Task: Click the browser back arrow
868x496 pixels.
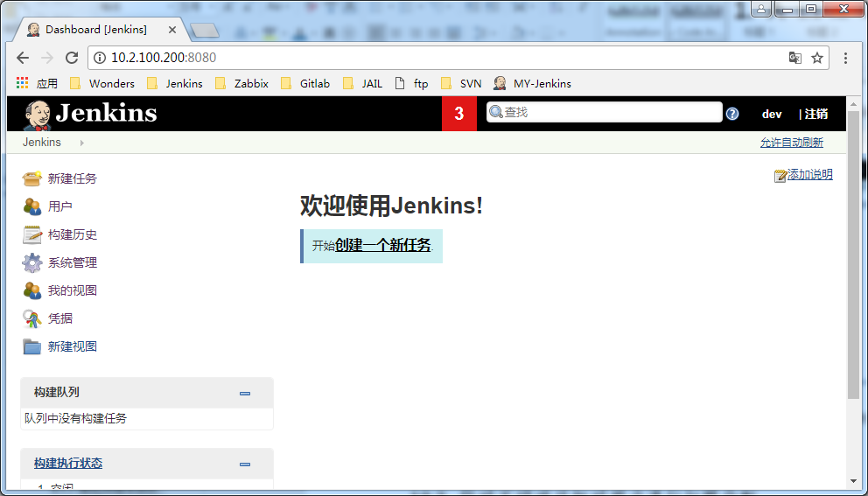Action: pyautogui.click(x=23, y=58)
